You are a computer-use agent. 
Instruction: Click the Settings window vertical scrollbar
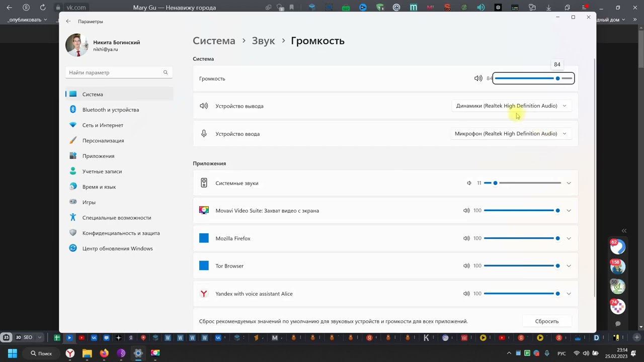tap(595, 178)
